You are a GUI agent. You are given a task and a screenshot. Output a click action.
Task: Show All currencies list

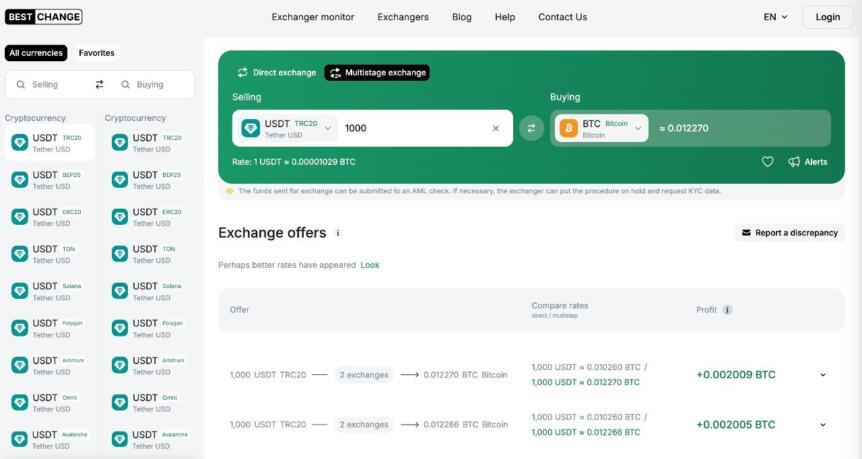pos(35,53)
